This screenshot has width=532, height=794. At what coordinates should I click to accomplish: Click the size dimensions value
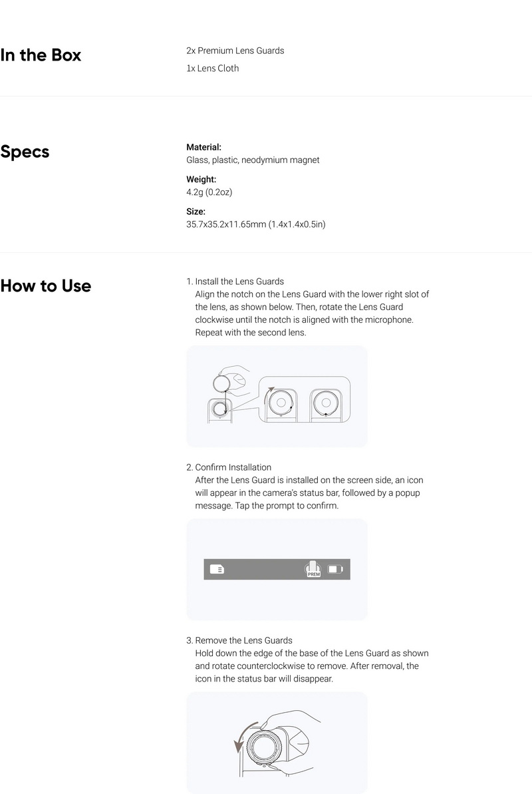pos(255,224)
